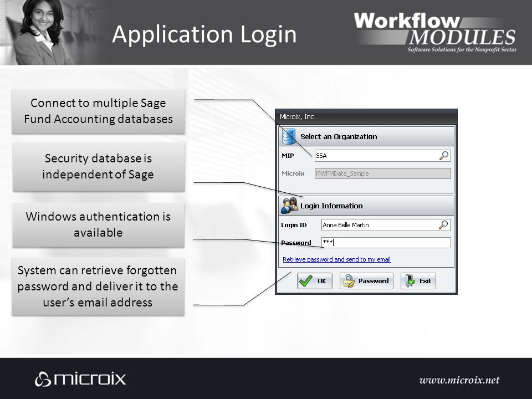Click into the Password input field
The width and height of the screenshot is (532, 399).
[386, 242]
